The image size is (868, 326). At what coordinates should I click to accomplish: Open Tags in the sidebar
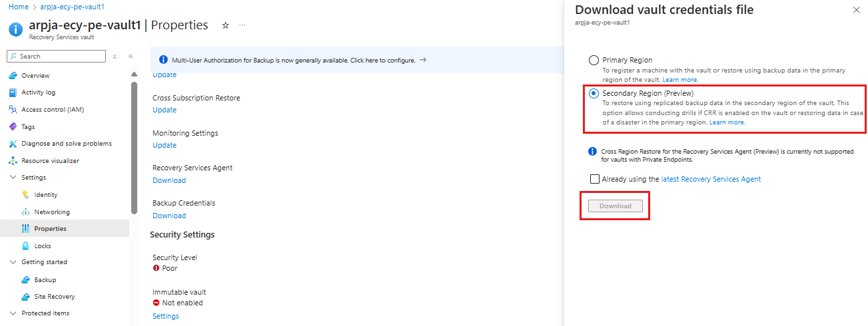coord(28,126)
